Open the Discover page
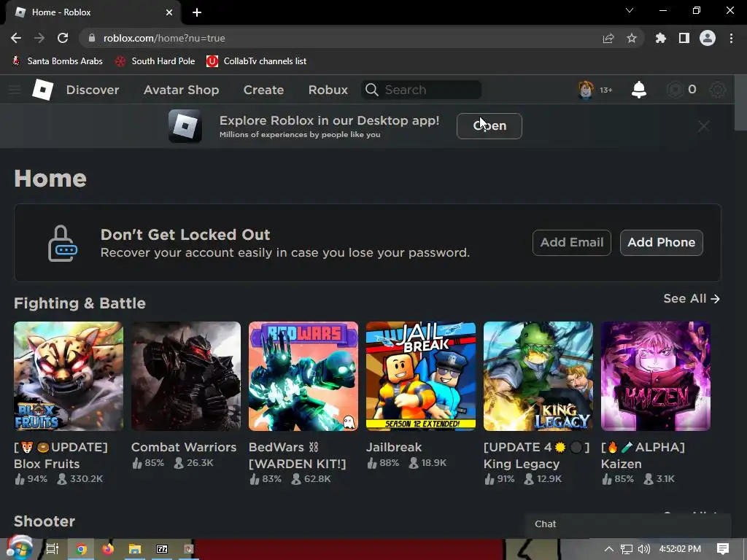 click(x=93, y=90)
